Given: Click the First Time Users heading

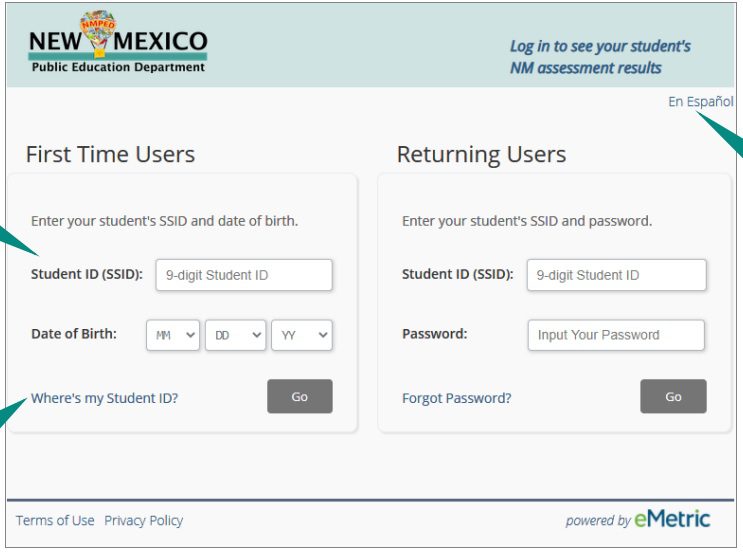Looking at the screenshot, I should [110, 155].
